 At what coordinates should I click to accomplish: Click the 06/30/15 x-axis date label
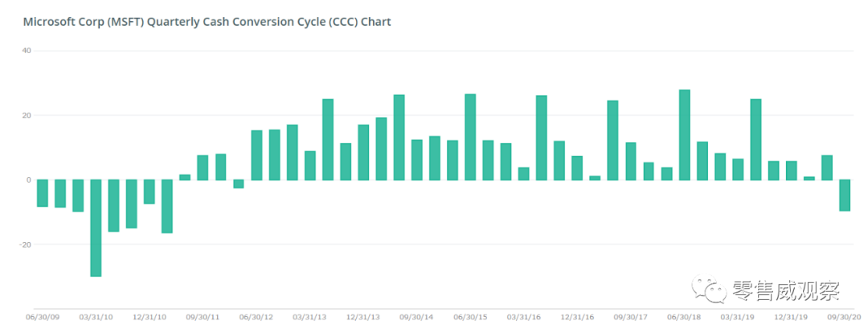470,317
